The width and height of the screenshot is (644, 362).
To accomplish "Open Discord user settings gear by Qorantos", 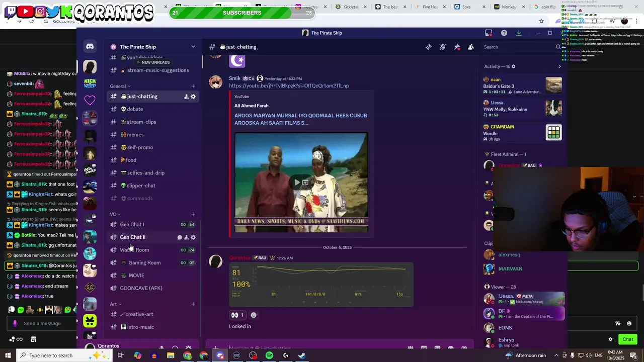I will [x=188, y=347].
